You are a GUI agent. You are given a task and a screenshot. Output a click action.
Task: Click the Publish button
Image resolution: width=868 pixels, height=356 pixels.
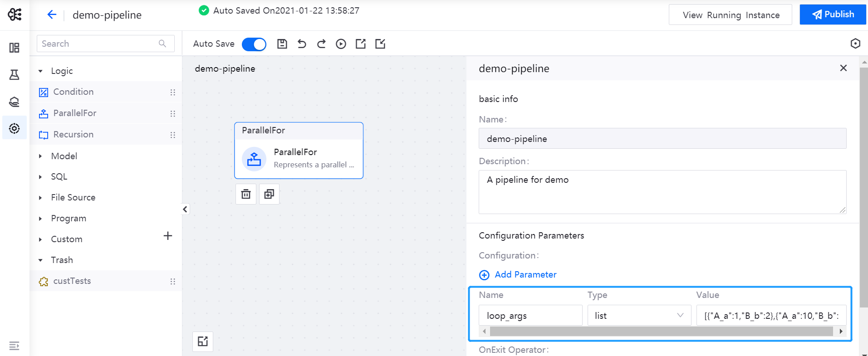(833, 15)
